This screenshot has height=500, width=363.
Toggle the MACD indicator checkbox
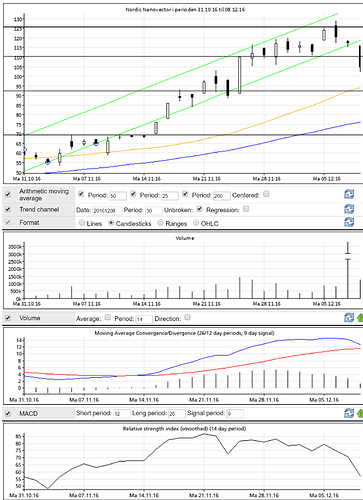[8, 414]
